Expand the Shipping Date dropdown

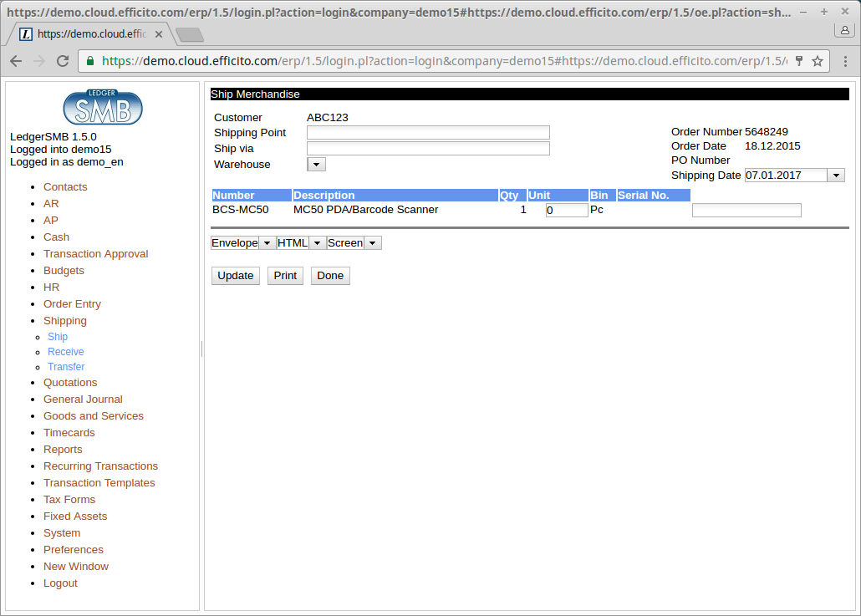click(x=836, y=176)
